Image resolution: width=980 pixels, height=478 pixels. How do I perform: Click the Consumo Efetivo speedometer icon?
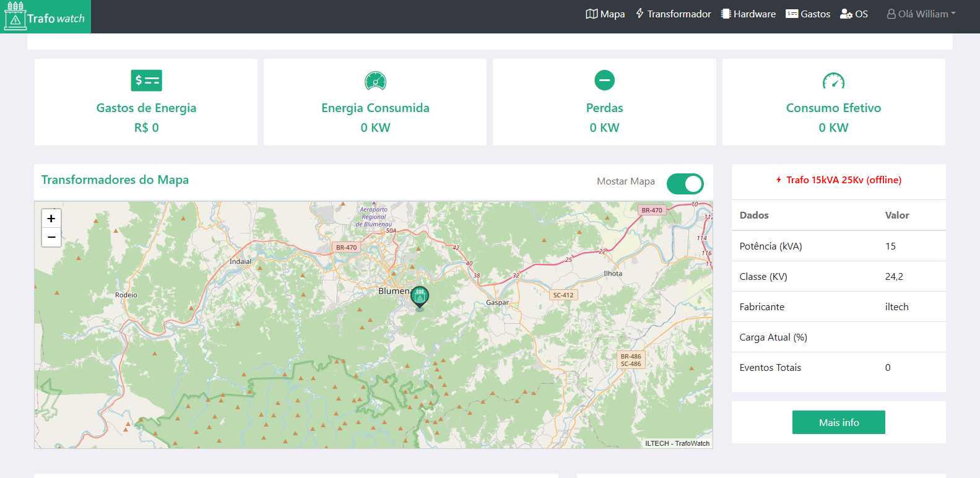coord(833,80)
